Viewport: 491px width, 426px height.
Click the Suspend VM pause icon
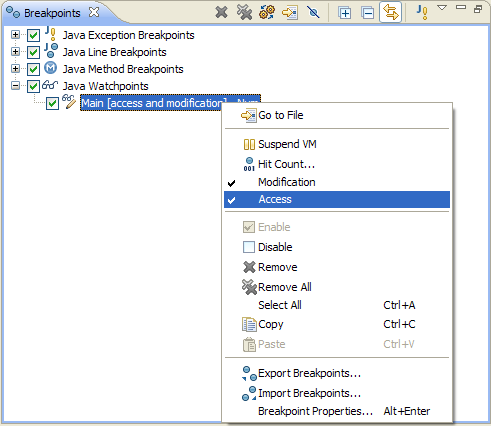tap(249, 145)
